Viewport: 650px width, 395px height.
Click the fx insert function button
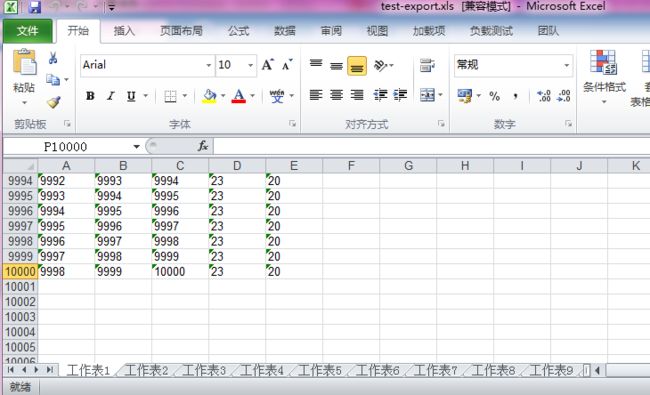pos(202,146)
